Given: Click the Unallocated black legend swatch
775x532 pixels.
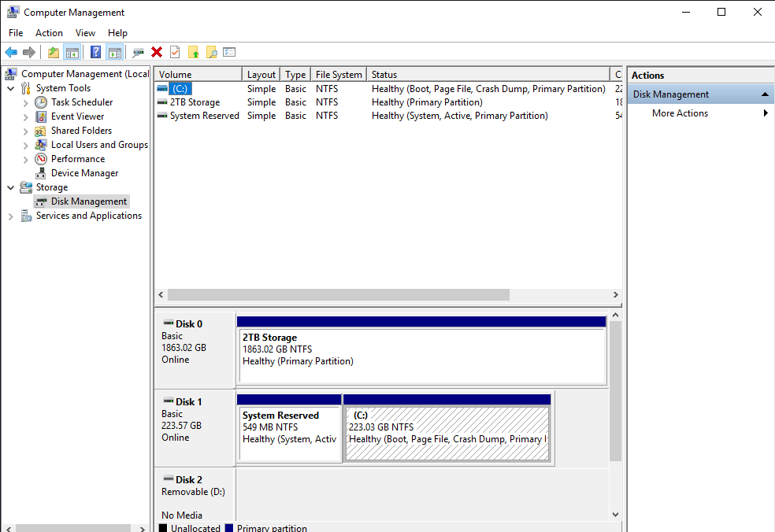Looking at the screenshot, I should (x=162, y=528).
